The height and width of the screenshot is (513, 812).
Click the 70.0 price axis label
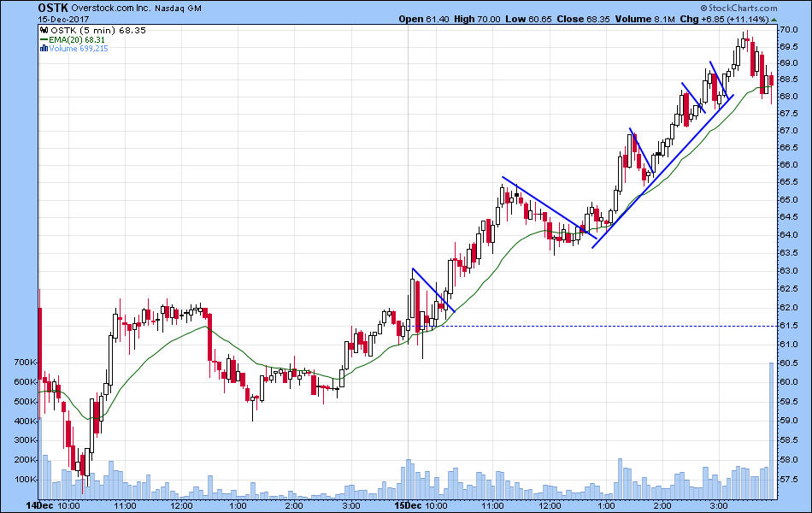[x=788, y=30]
